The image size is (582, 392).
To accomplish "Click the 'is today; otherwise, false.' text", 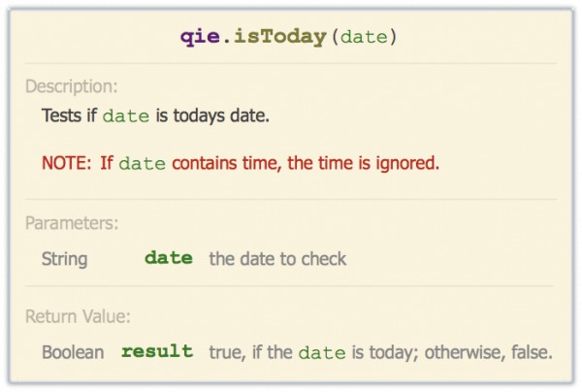I will coord(452,352).
